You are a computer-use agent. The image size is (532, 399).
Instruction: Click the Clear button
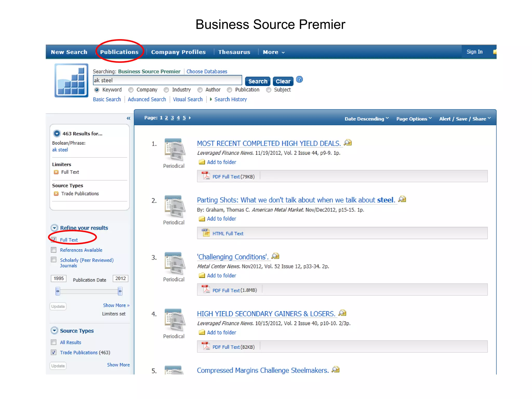tap(283, 81)
